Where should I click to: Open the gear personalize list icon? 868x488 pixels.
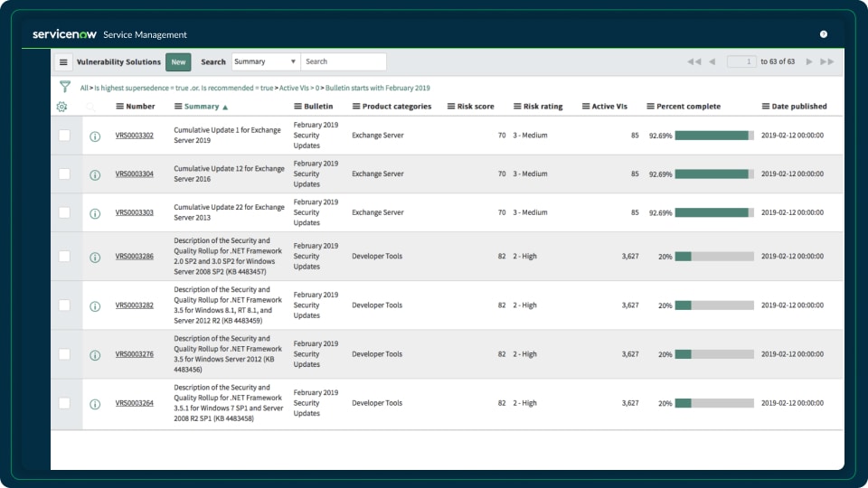[61, 107]
